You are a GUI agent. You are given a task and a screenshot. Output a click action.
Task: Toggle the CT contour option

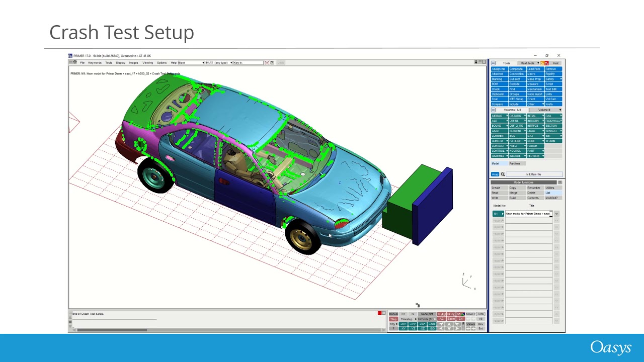(x=403, y=314)
